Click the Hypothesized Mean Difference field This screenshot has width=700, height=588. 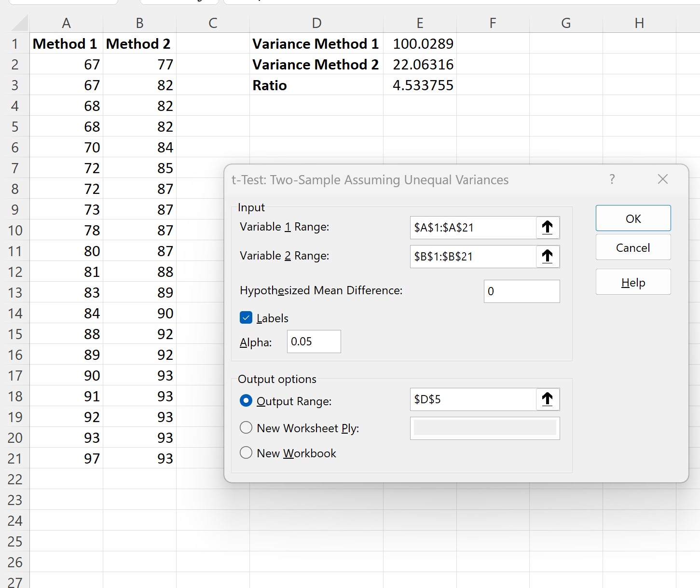tap(521, 291)
